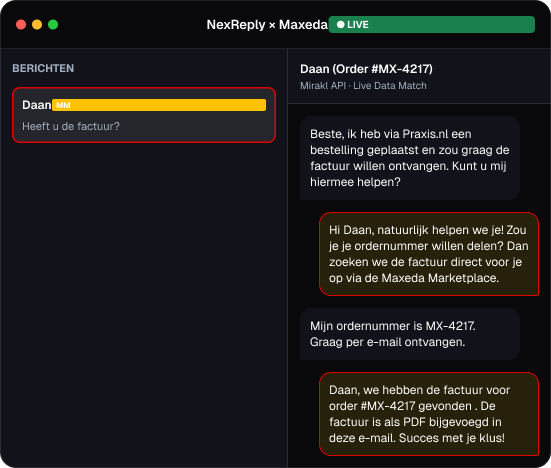Click the red close window button
This screenshot has height=468, width=551.
click(x=21, y=25)
